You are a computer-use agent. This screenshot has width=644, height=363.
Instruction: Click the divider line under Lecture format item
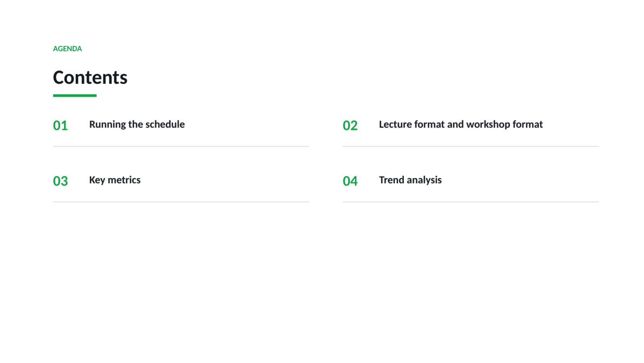(x=471, y=146)
